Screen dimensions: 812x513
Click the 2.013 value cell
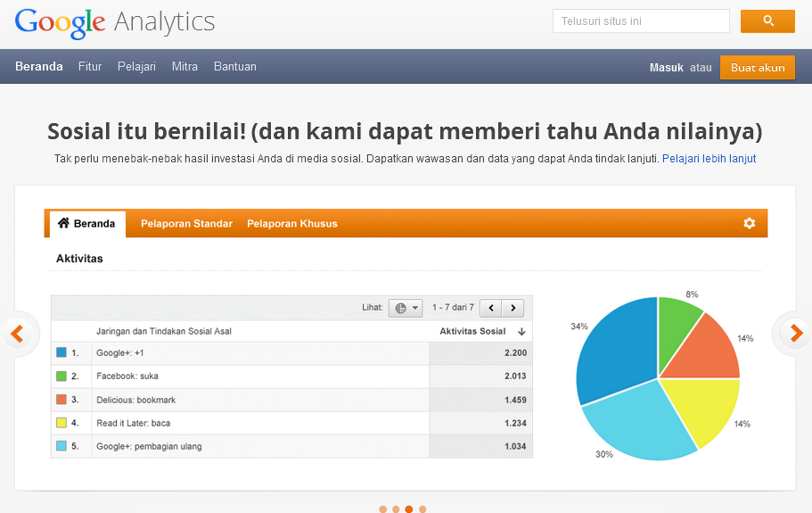481,376
